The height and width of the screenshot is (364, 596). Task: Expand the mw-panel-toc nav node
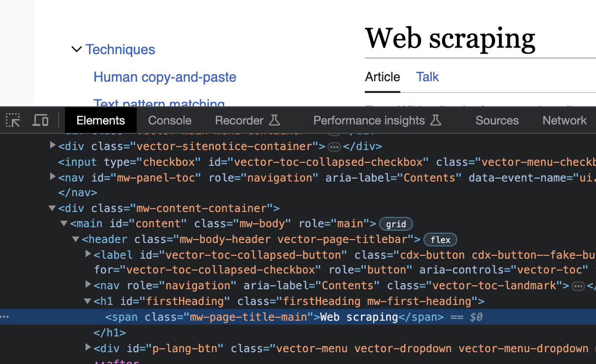(52, 177)
